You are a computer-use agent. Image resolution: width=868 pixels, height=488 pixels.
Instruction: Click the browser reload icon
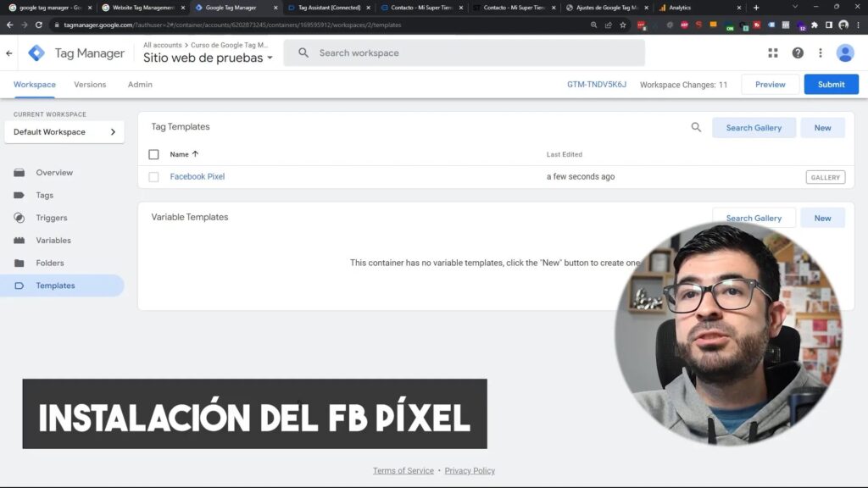click(x=39, y=25)
